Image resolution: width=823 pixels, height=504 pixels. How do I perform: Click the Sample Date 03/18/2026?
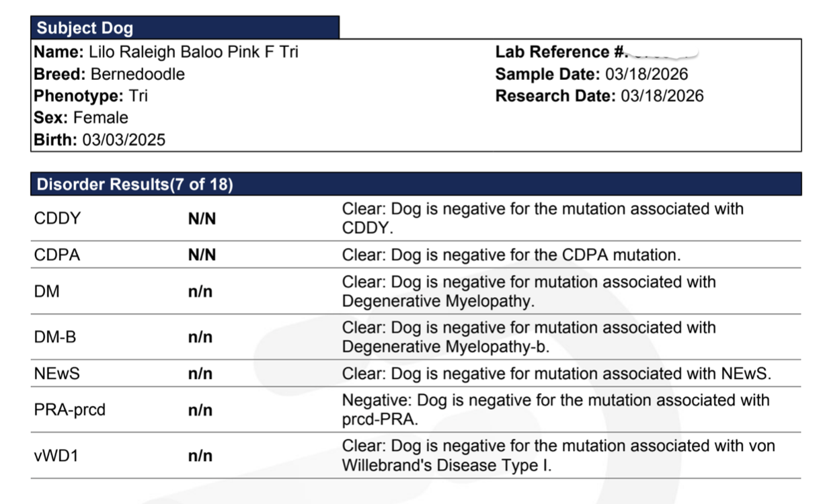(x=592, y=74)
